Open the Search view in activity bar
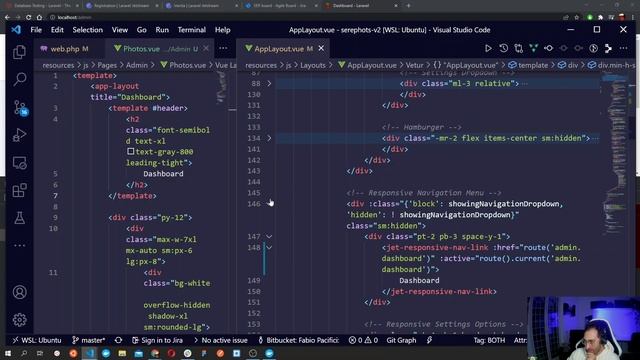Screen dimensions: 640x360 pyautogui.click(x=19, y=79)
